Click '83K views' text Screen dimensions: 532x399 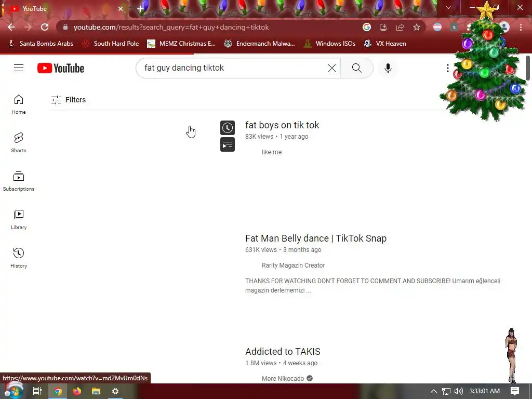[259, 137]
